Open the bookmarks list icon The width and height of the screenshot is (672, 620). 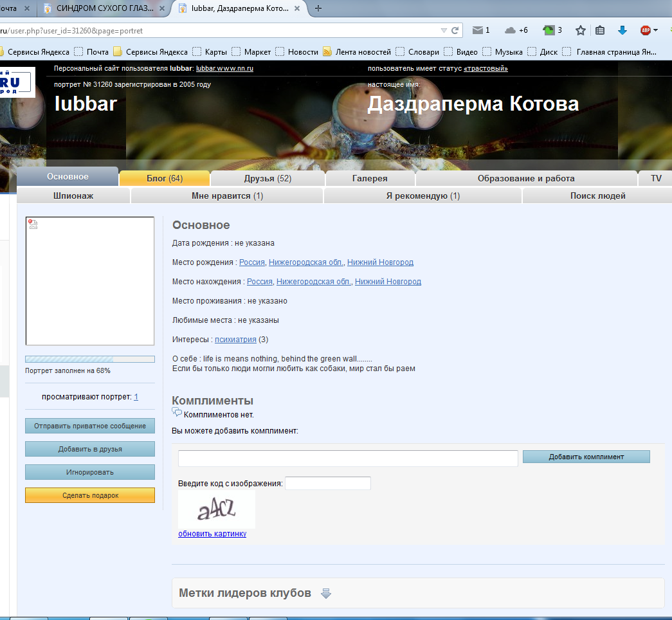click(x=600, y=30)
